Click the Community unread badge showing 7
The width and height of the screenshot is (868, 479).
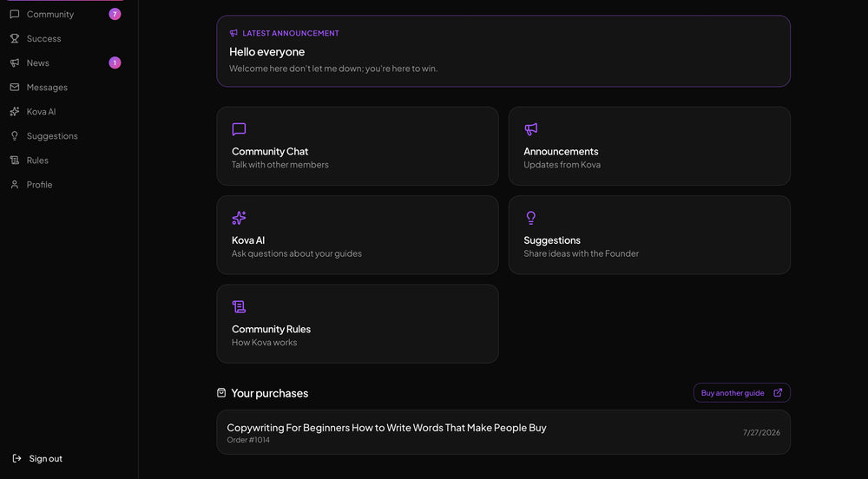click(x=115, y=15)
